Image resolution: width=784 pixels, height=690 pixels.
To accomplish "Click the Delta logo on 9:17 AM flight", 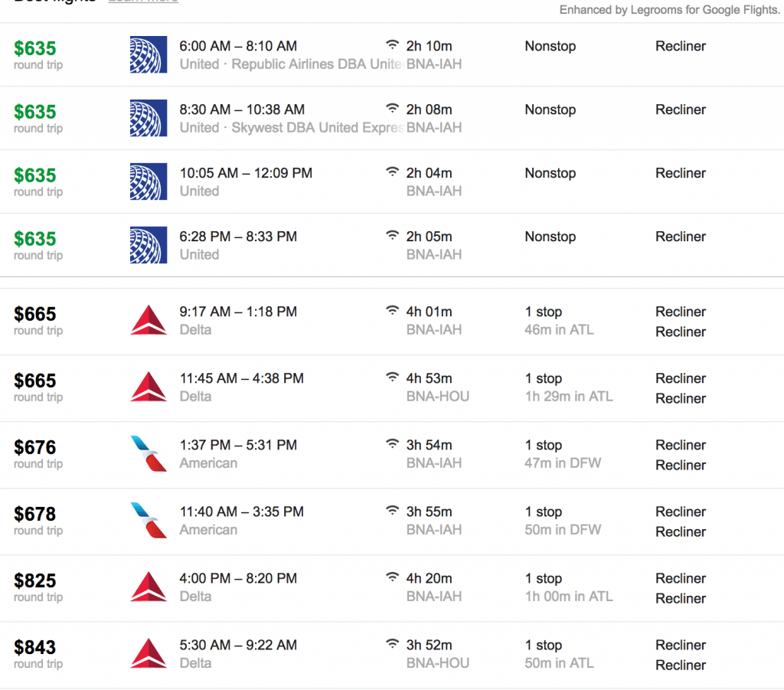I will [x=149, y=320].
